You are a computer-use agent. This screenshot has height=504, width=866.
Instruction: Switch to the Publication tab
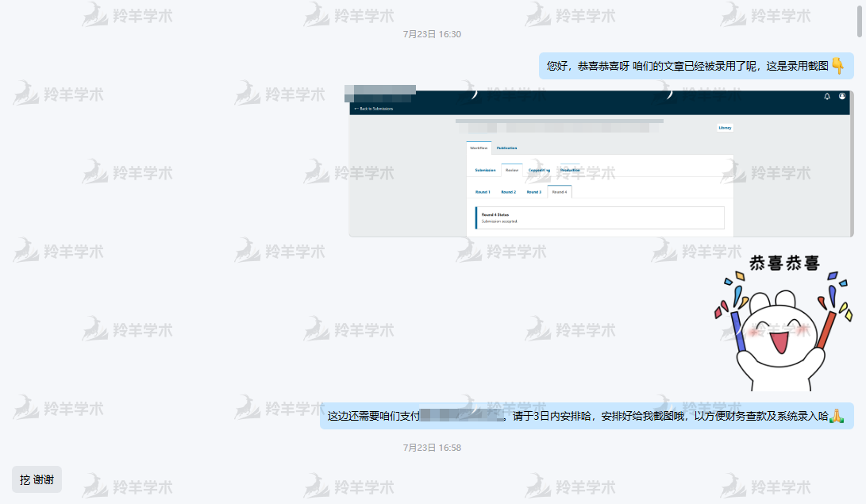[x=506, y=148]
